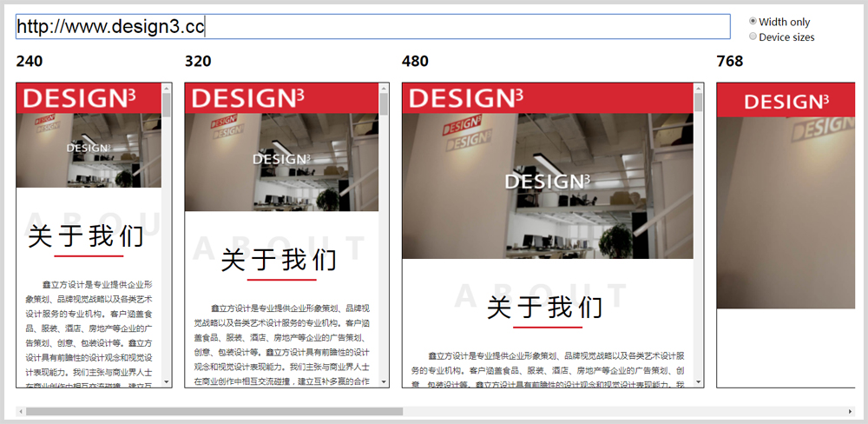Click the DESIGN3 logo in the 320 preview
The width and height of the screenshot is (868, 424).
point(247,98)
